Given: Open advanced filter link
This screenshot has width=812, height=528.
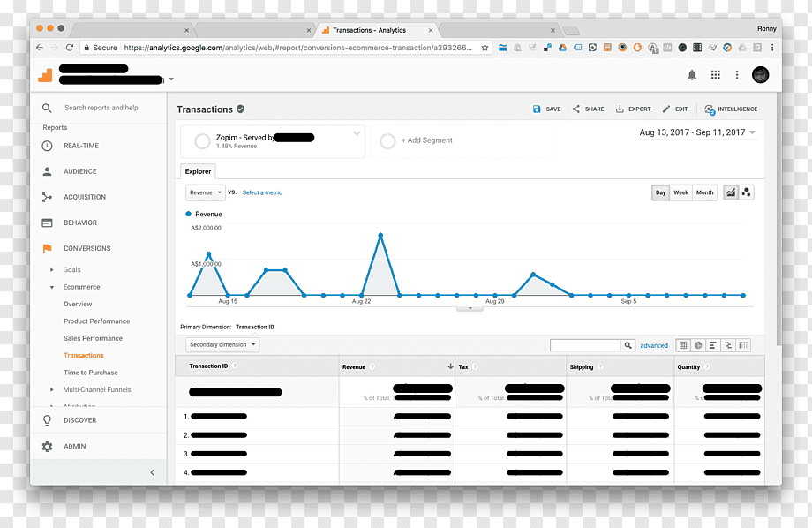Looking at the screenshot, I should pos(653,345).
